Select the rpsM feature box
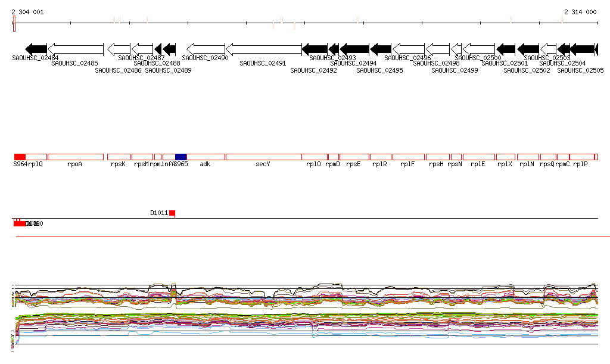 142,157
